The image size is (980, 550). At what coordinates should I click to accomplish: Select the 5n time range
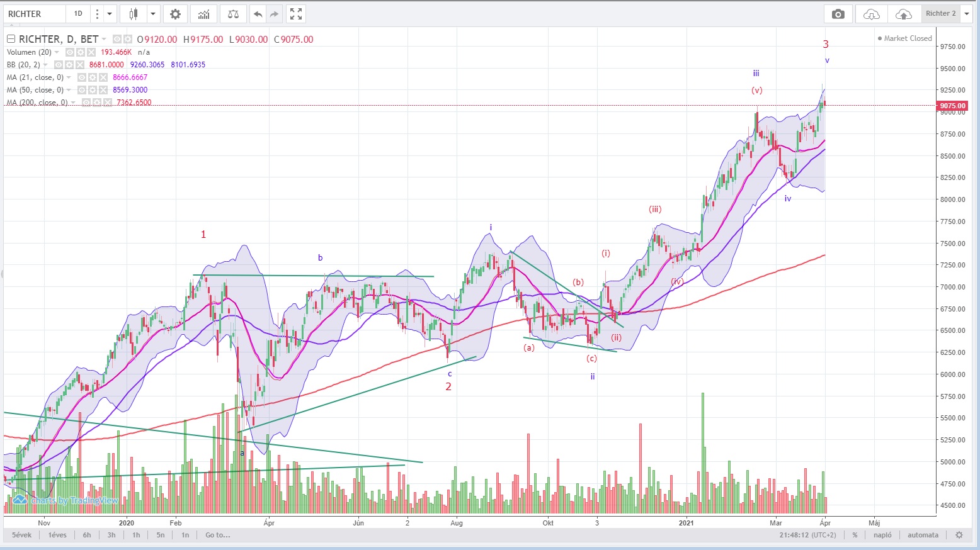point(161,535)
